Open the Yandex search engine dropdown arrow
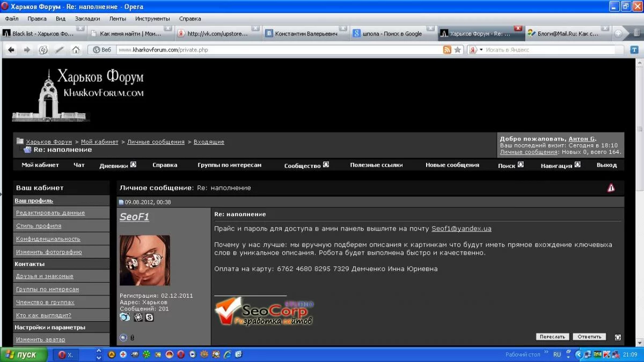Viewport: 644px width, 362px height. point(481,50)
